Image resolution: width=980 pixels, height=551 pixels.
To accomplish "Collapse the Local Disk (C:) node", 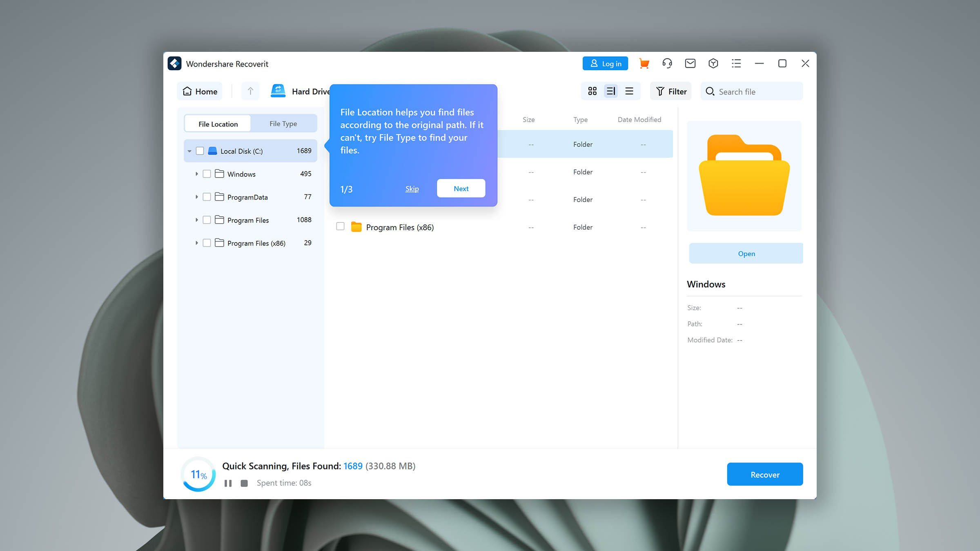I will (x=189, y=151).
